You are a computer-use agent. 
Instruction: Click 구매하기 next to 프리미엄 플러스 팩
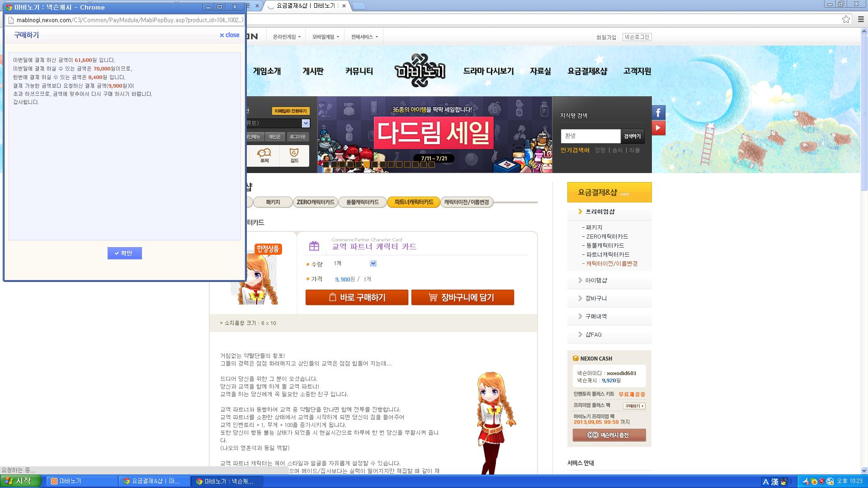pyautogui.click(x=634, y=406)
